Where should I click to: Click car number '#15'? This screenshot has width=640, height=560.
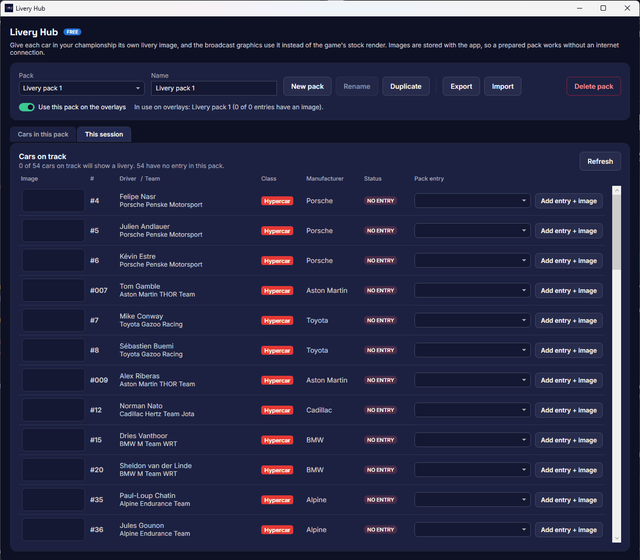click(96, 440)
